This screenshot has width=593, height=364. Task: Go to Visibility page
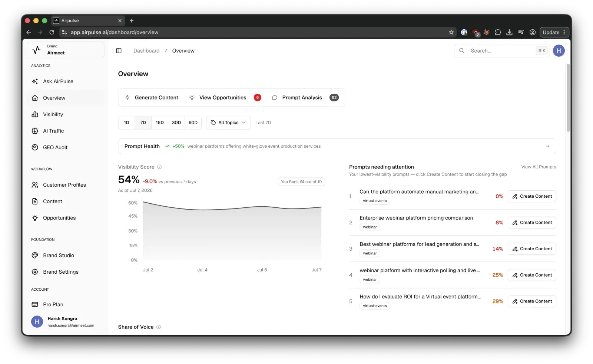click(66, 114)
